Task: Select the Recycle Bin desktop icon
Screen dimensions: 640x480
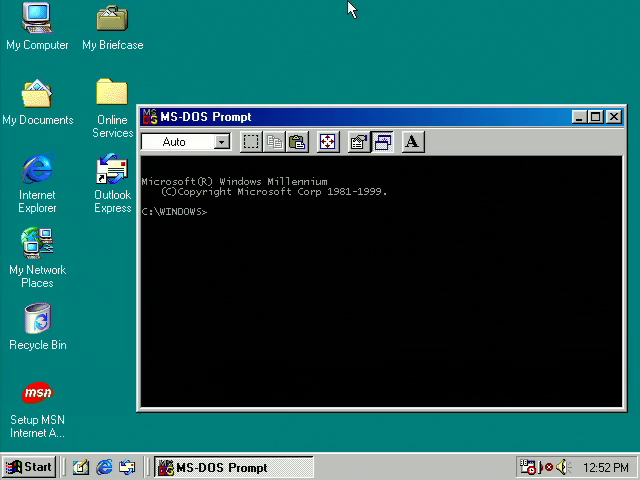Action: (x=37, y=327)
